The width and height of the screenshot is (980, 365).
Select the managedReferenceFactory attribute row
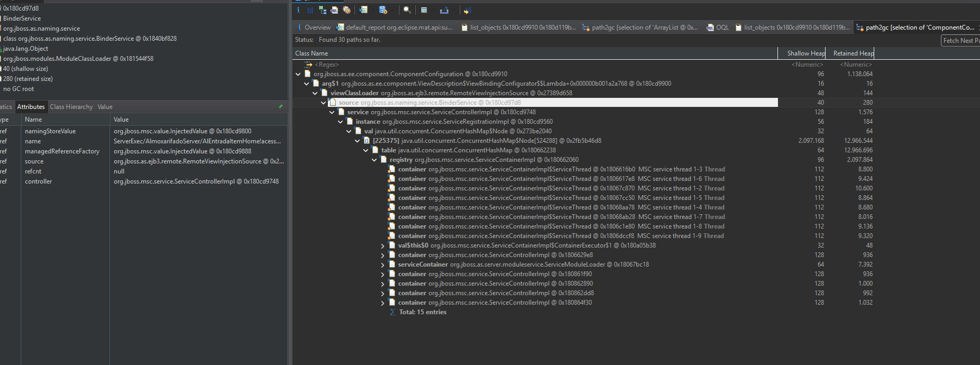tap(144, 151)
